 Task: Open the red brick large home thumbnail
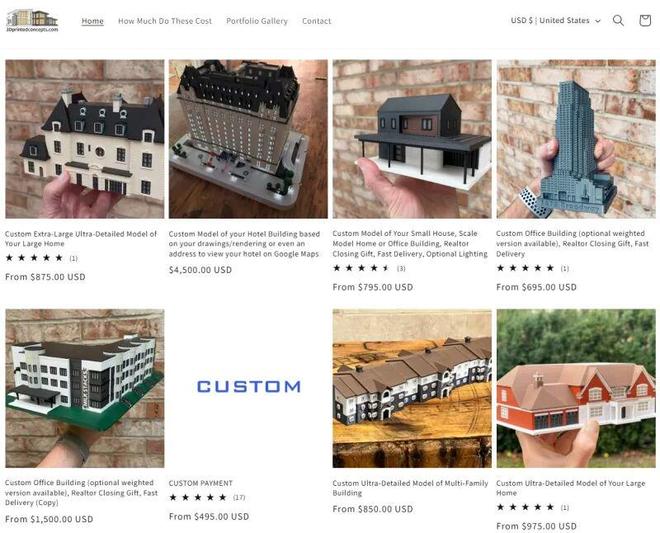[x=576, y=388]
